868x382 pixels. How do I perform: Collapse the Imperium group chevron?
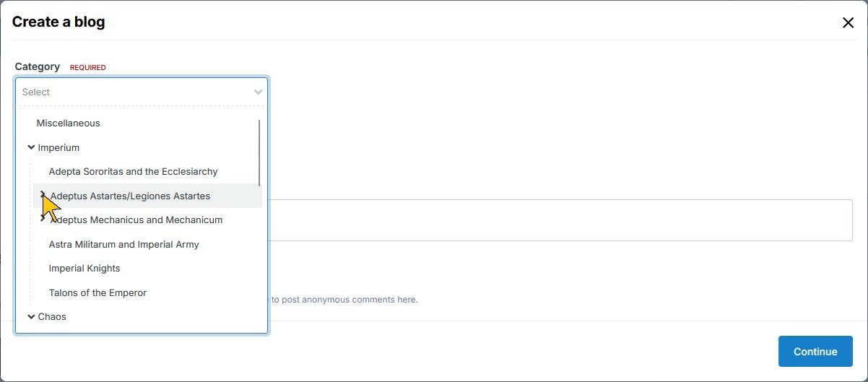point(31,147)
